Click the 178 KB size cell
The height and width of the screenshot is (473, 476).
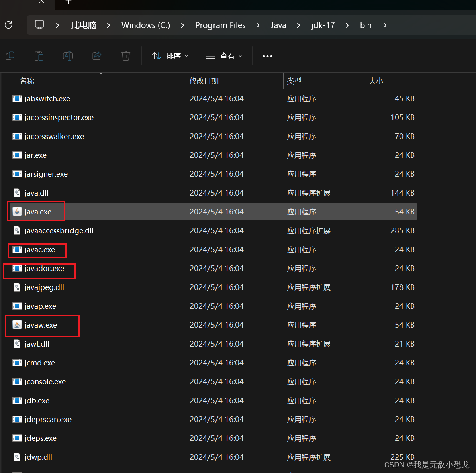(x=402, y=287)
